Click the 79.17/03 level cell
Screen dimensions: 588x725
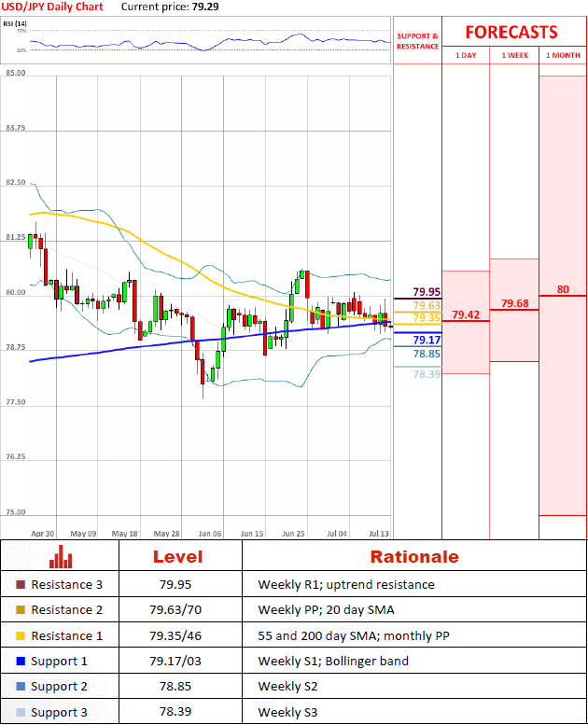click(x=175, y=662)
